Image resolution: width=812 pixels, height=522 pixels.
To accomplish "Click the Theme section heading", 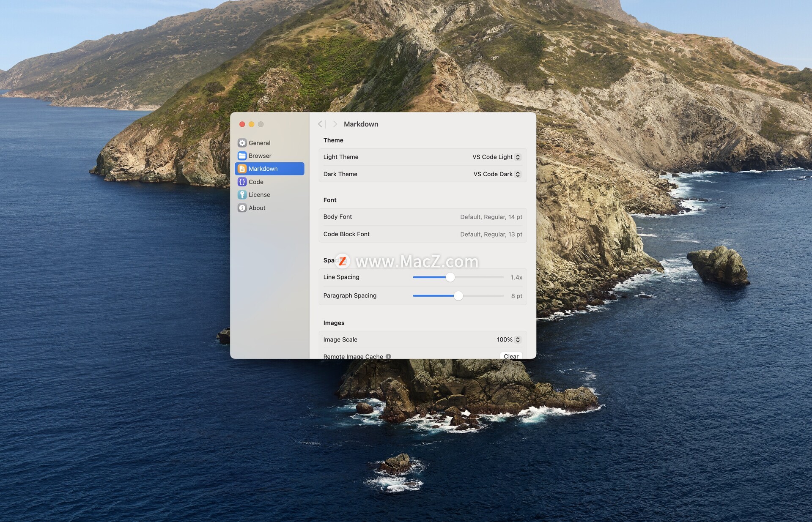I will click(x=333, y=140).
